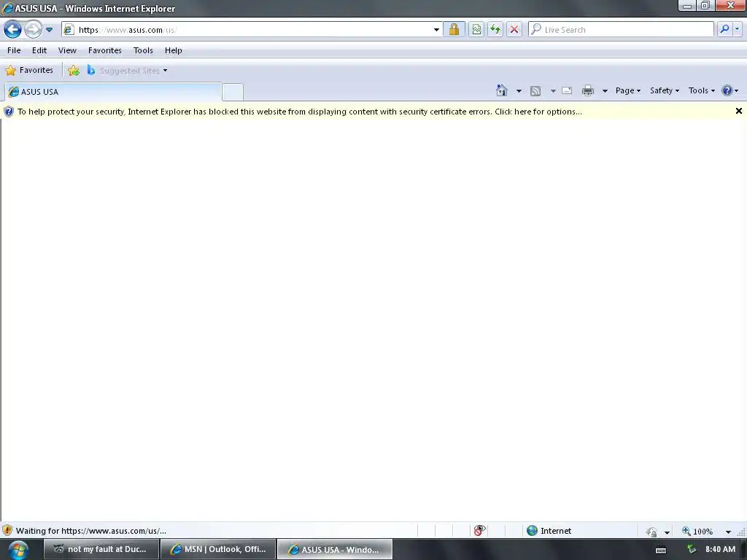
Task: Click the Help question mark icon
Action: 727,90
